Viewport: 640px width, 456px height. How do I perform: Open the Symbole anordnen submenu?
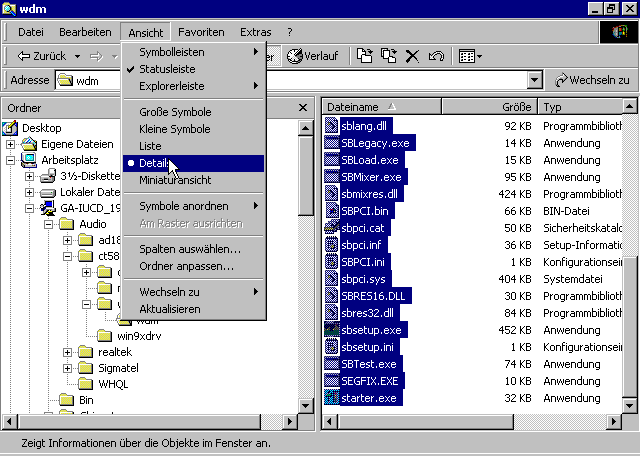coord(193,206)
